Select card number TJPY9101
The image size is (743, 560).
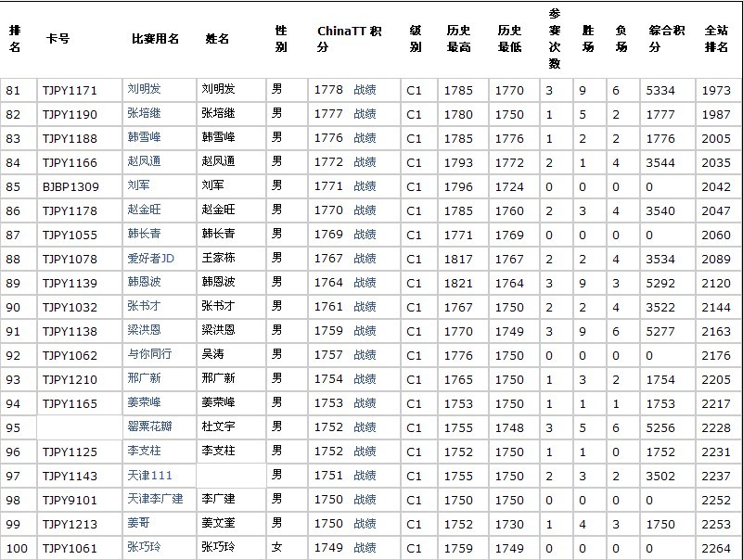point(70,501)
